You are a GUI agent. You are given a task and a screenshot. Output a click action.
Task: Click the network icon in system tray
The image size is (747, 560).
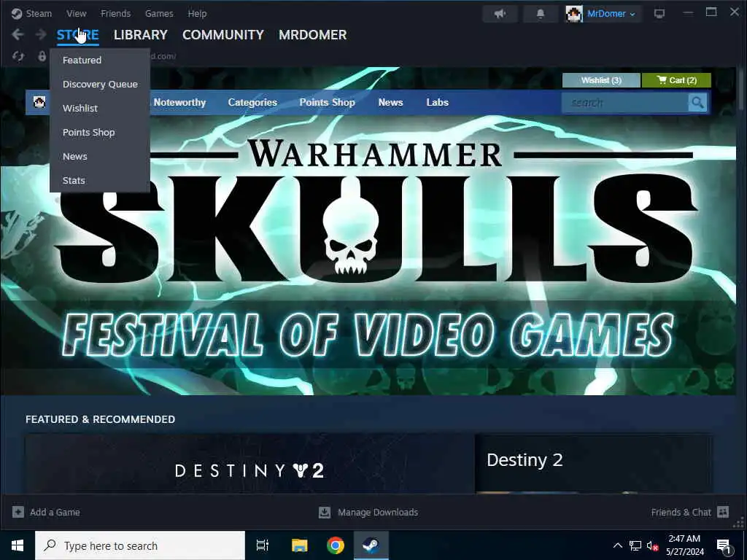[x=635, y=545]
